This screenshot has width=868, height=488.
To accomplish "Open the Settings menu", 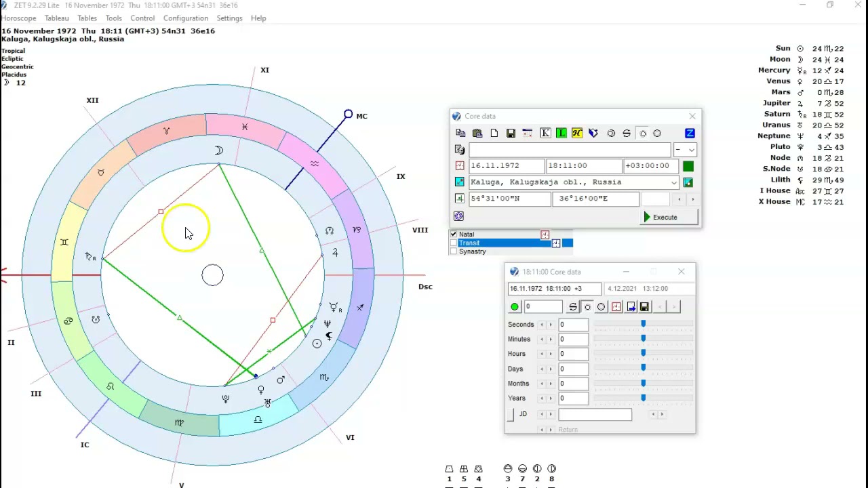I will (229, 18).
